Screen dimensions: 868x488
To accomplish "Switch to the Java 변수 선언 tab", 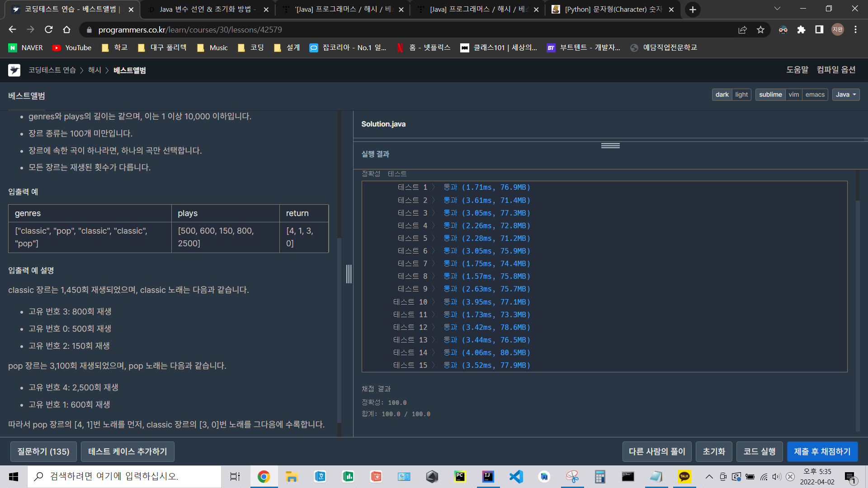I will tap(208, 9).
